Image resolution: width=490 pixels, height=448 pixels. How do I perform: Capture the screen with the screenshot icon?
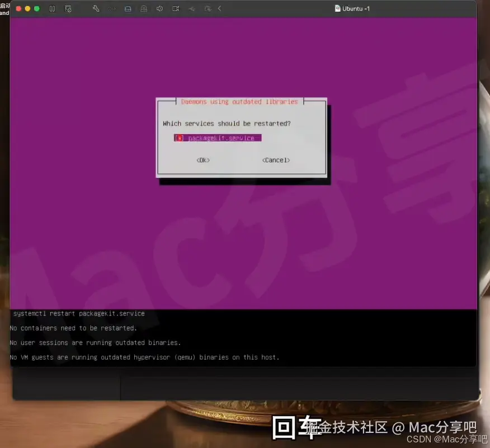pos(68,8)
